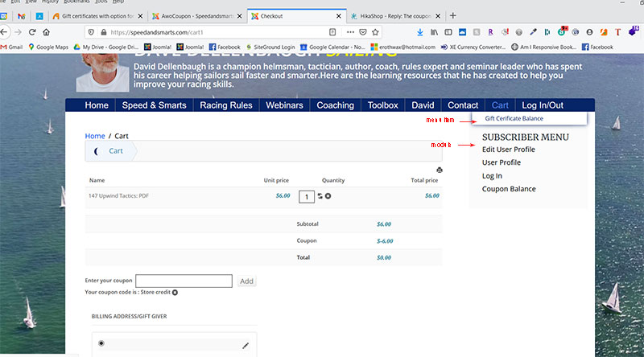The image size is (644, 357).
Task: Open the Racing Rules menu
Action: (x=226, y=105)
